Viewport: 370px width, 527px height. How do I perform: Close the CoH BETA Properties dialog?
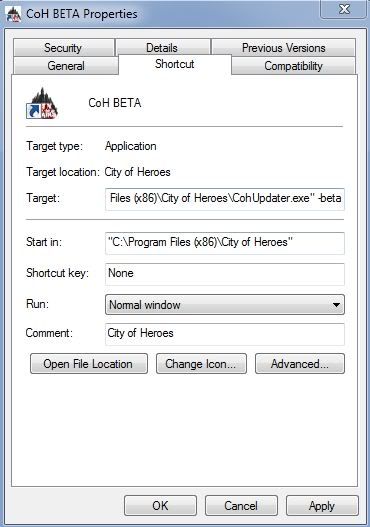tap(343, 9)
